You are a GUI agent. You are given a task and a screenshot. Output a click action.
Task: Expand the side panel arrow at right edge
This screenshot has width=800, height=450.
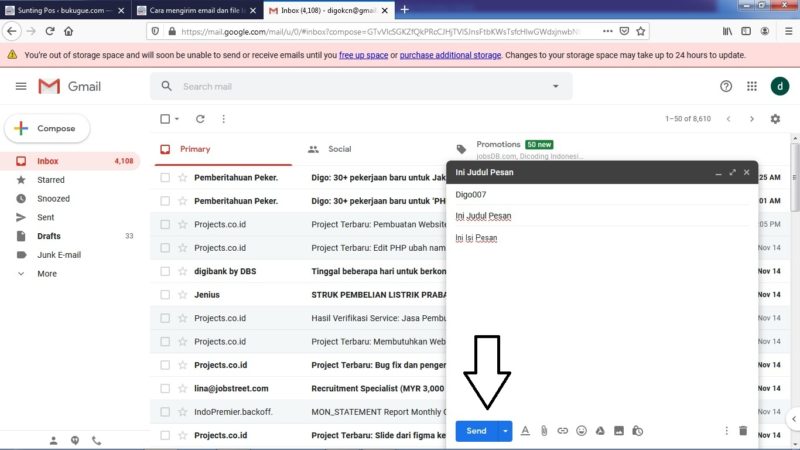click(793, 419)
